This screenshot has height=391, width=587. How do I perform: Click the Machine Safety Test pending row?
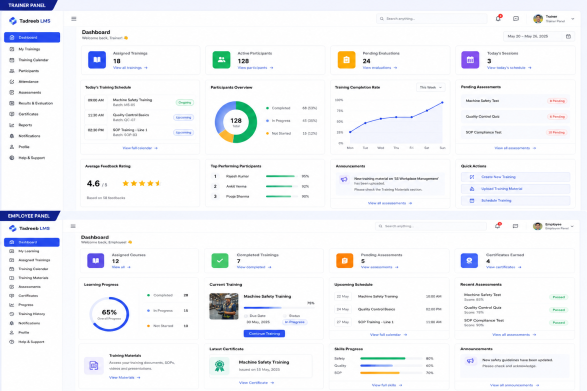(515, 101)
